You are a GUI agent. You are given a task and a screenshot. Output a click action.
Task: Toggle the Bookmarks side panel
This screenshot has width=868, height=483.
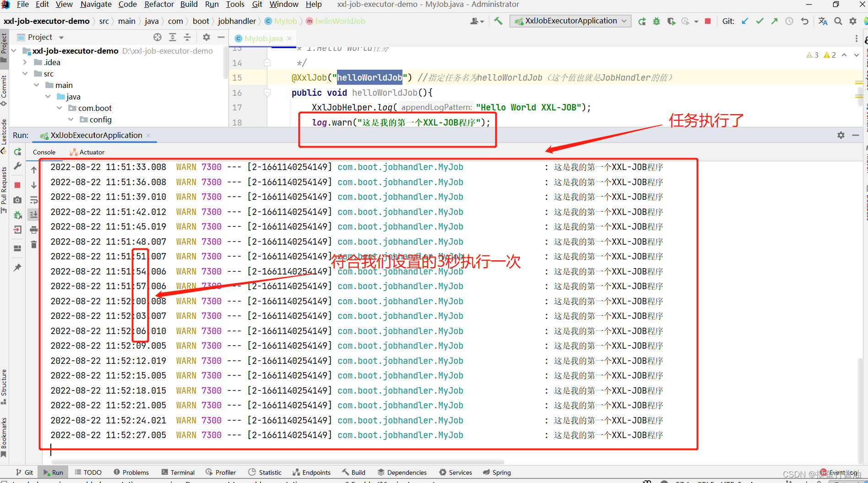4,437
